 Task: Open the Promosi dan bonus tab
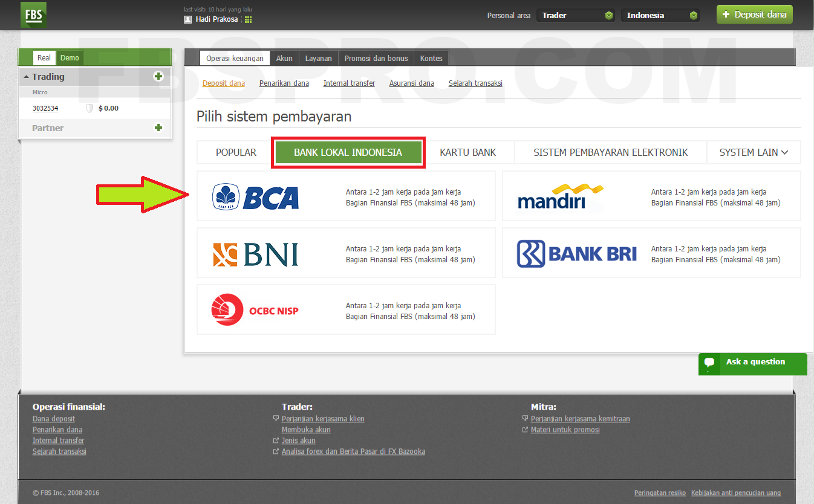[376, 59]
